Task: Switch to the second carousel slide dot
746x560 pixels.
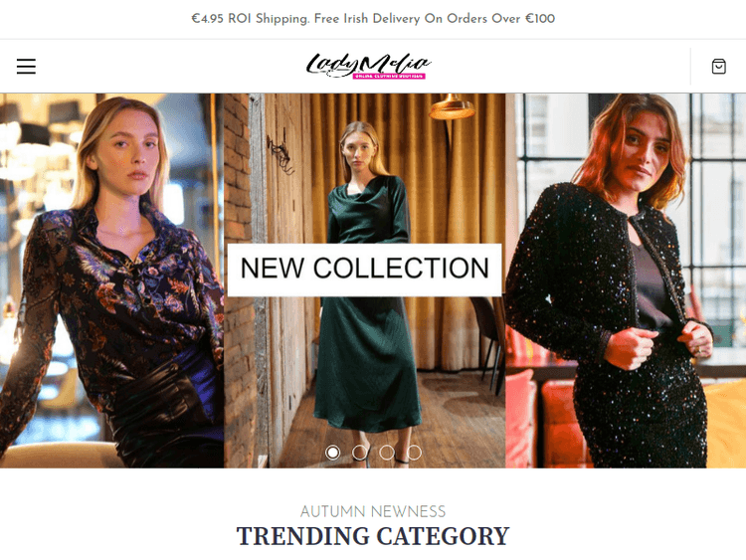Action: pyautogui.click(x=360, y=452)
